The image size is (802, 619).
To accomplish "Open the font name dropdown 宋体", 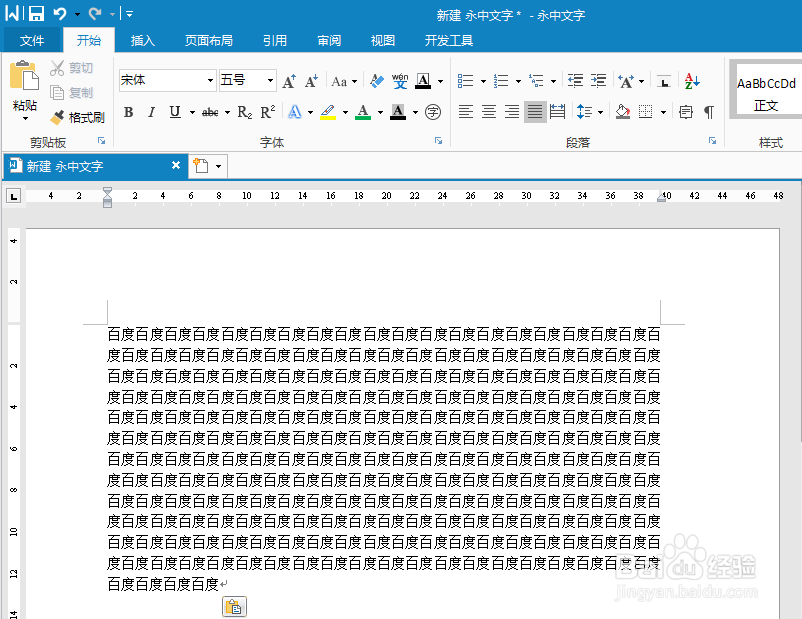I will (210, 81).
